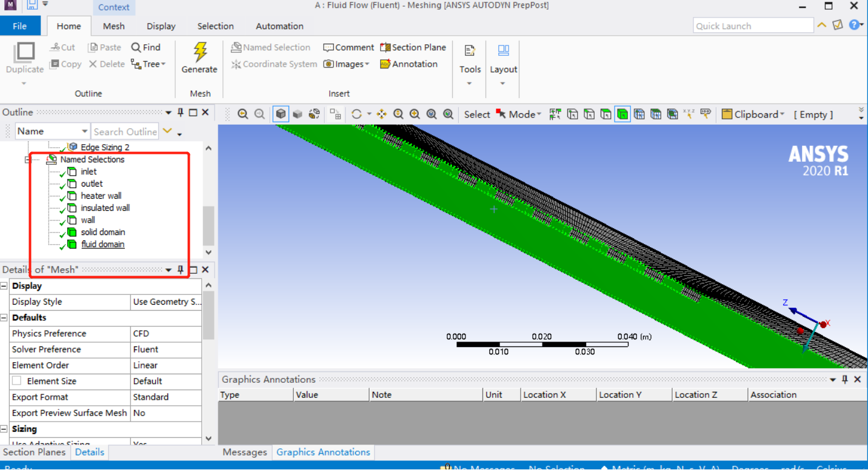Collapse the Sizing section
868x470 pixels.
tap(4, 429)
